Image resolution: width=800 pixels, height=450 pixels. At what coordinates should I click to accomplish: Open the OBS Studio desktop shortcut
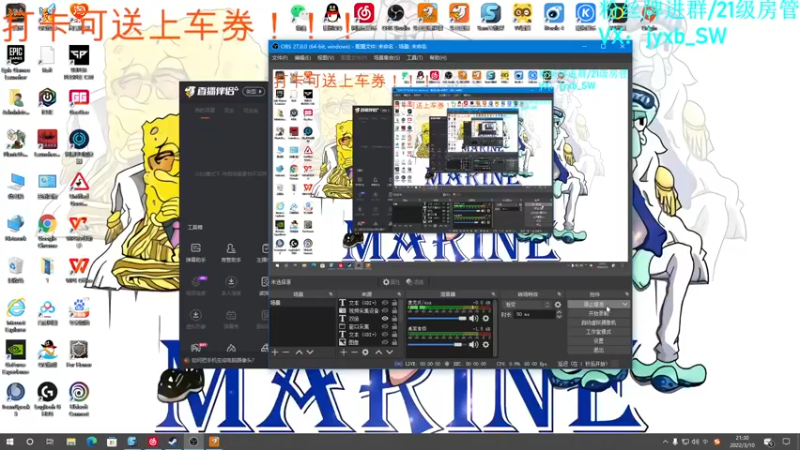[x=395, y=18]
